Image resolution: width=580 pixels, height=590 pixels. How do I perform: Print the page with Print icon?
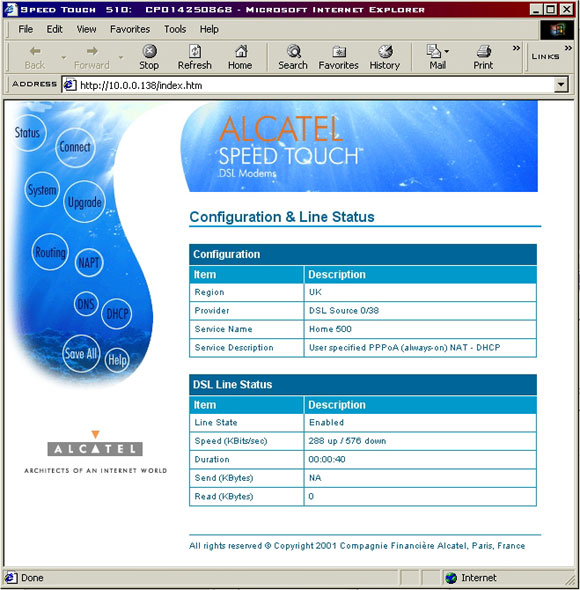tap(484, 51)
